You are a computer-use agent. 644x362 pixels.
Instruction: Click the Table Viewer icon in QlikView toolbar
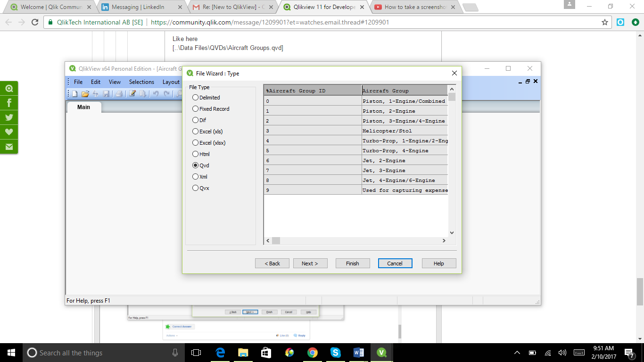(143, 94)
